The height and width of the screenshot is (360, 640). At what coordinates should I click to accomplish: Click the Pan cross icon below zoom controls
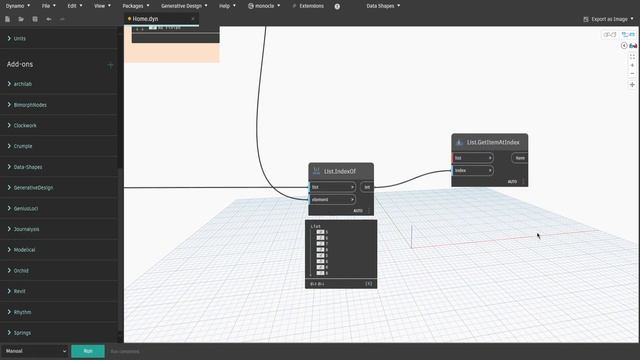(x=632, y=85)
